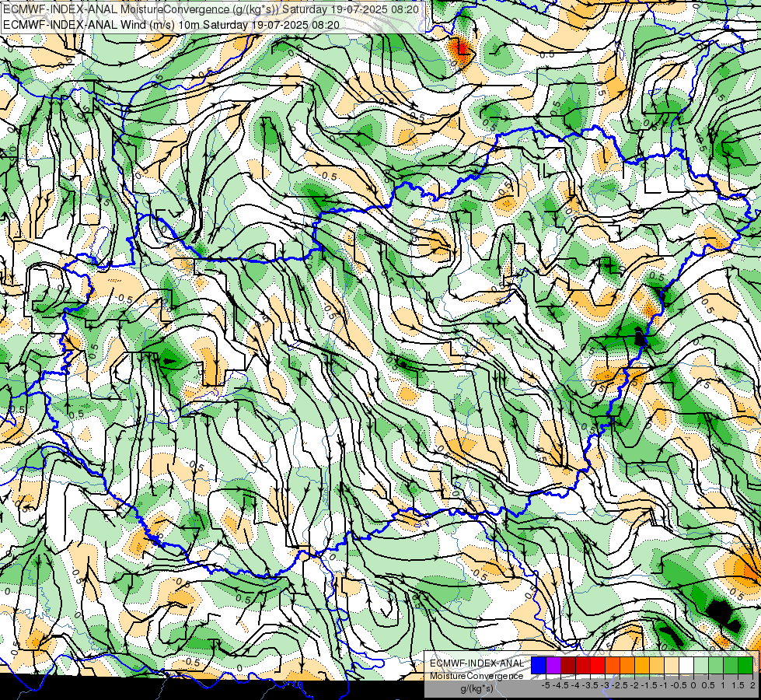Select the purple legend color swatch

click(x=553, y=665)
